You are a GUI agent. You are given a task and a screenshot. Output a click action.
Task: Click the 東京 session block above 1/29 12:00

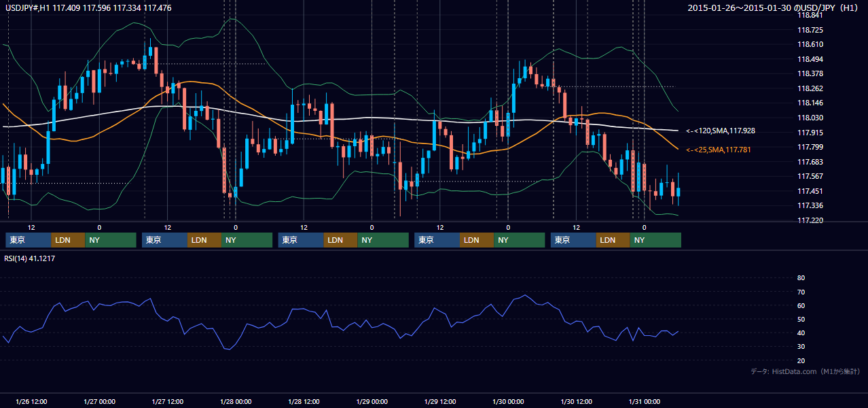pyautogui.click(x=437, y=240)
